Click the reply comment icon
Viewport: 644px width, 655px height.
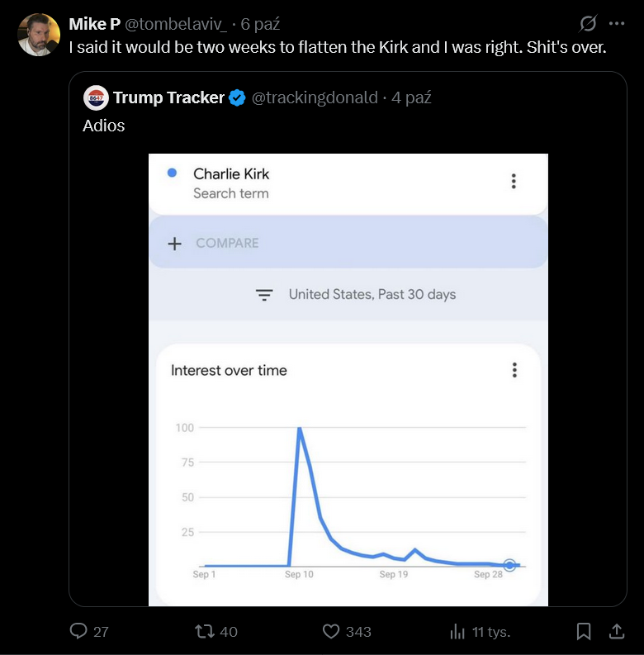click(x=79, y=631)
